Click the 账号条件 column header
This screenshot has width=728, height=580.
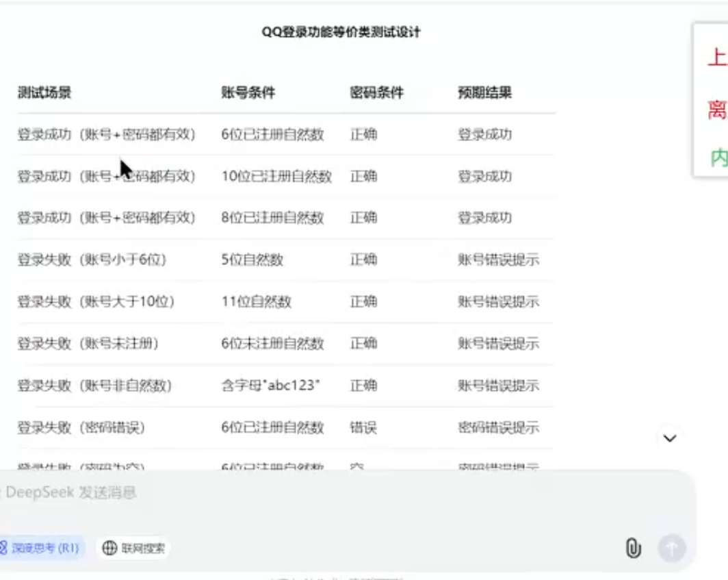coord(248,92)
